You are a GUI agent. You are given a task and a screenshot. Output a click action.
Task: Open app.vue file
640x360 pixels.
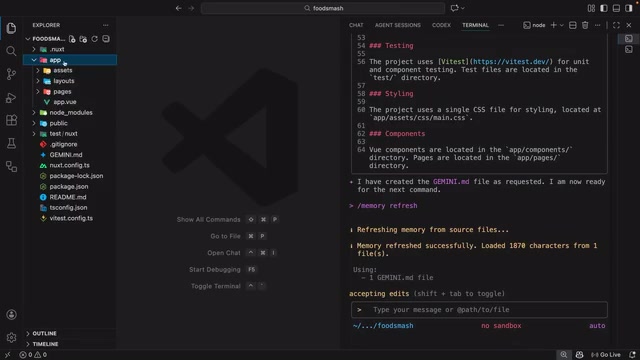pyautogui.click(x=70, y=102)
